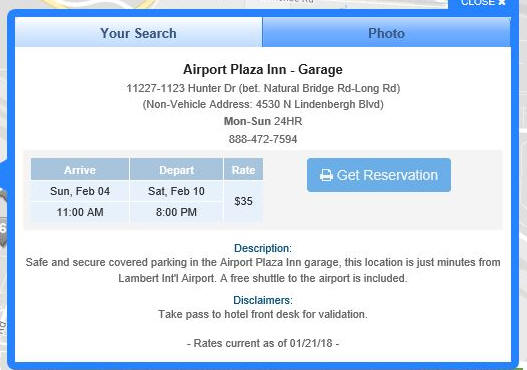527x370 pixels.
Task: Click the Depart column header
Action: 176,170
